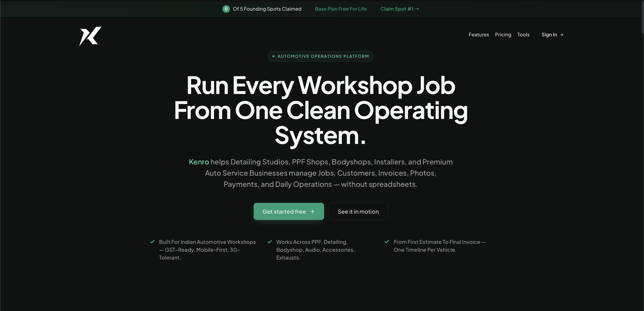
Task: Click the checkmark beside Works Across PPF, Detailing
Action: pos(270,241)
